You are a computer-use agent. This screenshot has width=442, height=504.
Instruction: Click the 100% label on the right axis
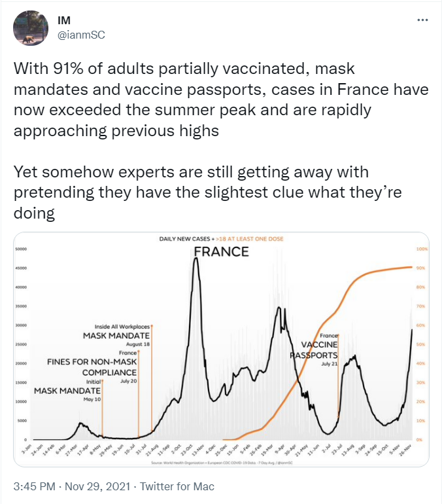pyautogui.click(x=421, y=249)
